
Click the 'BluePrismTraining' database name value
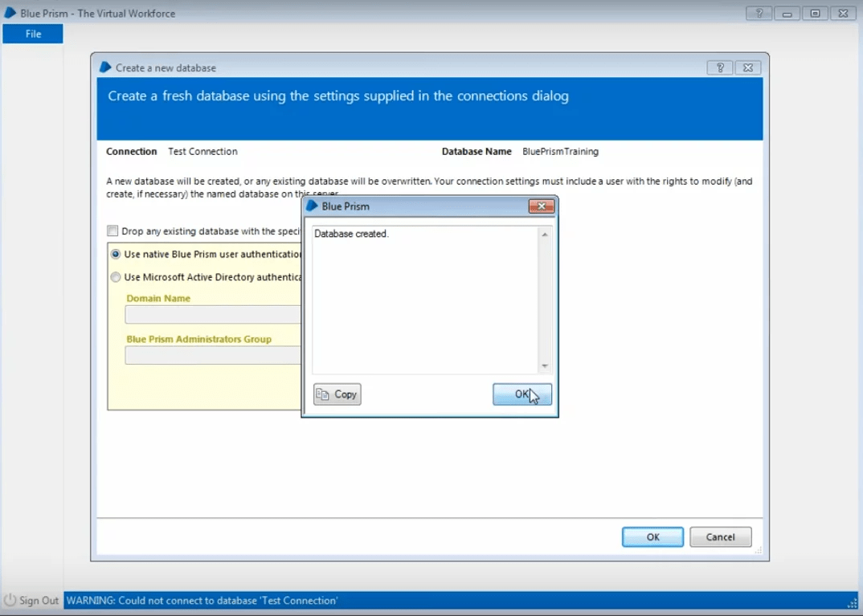(560, 151)
